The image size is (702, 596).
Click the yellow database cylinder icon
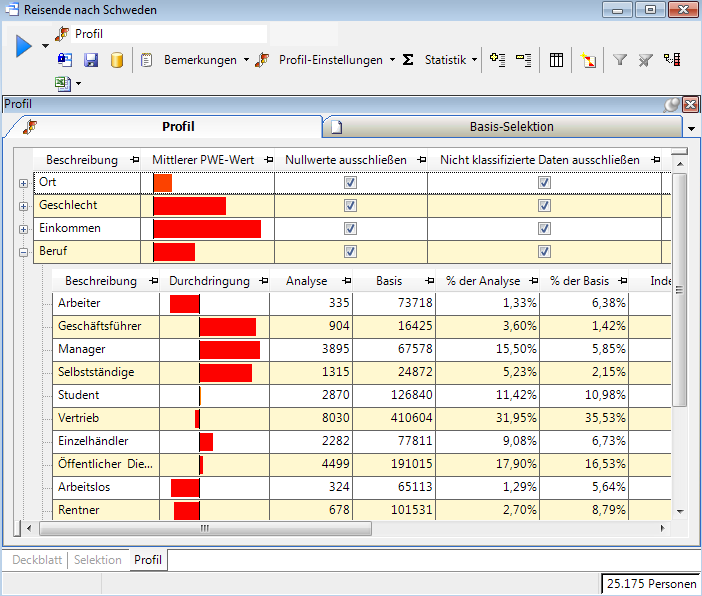116,60
